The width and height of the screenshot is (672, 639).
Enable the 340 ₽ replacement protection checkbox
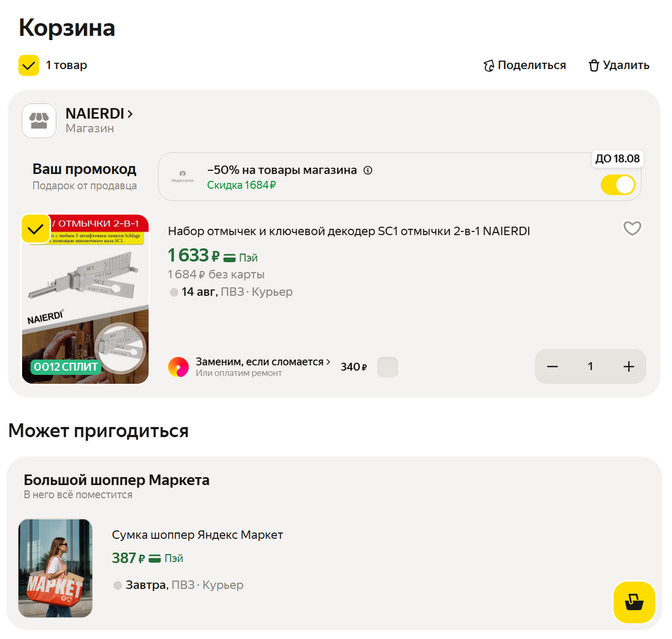[x=387, y=367]
